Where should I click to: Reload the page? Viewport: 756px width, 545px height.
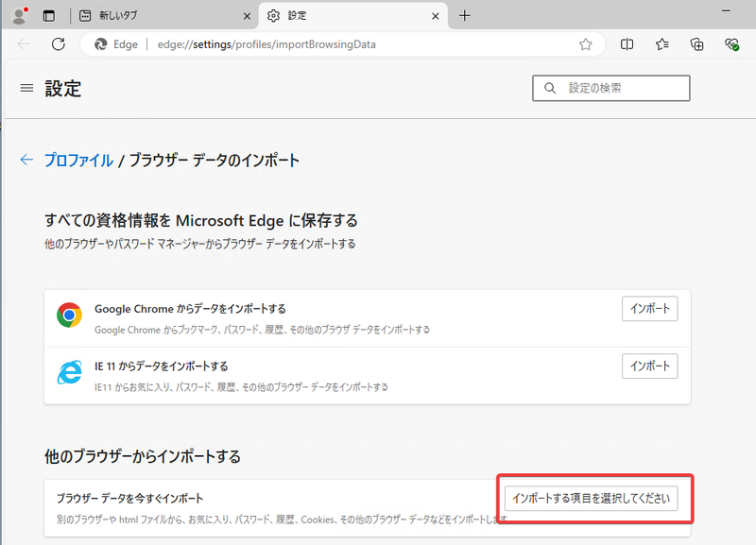tap(59, 44)
